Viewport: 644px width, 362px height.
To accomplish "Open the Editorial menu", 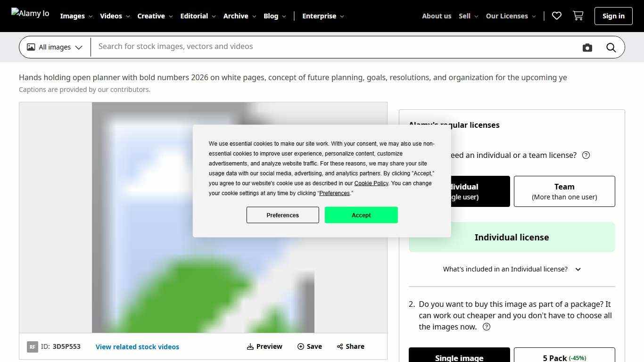I will tap(198, 16).
